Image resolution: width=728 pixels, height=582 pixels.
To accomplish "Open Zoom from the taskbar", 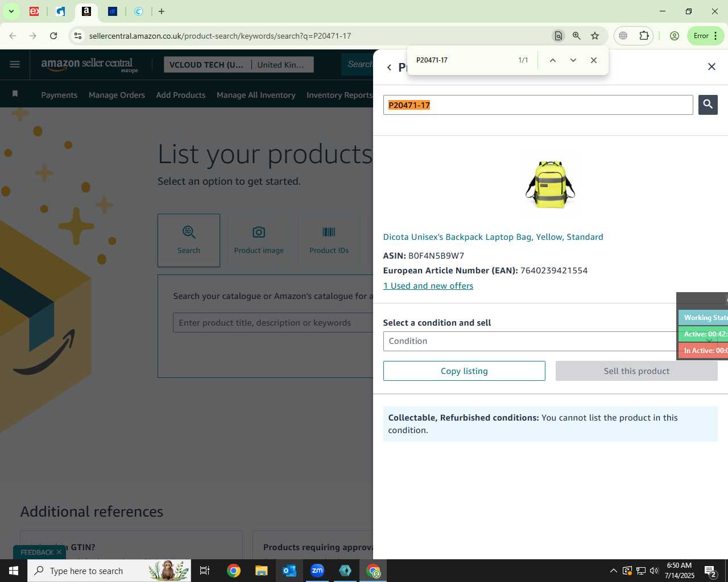I will 317,571.
